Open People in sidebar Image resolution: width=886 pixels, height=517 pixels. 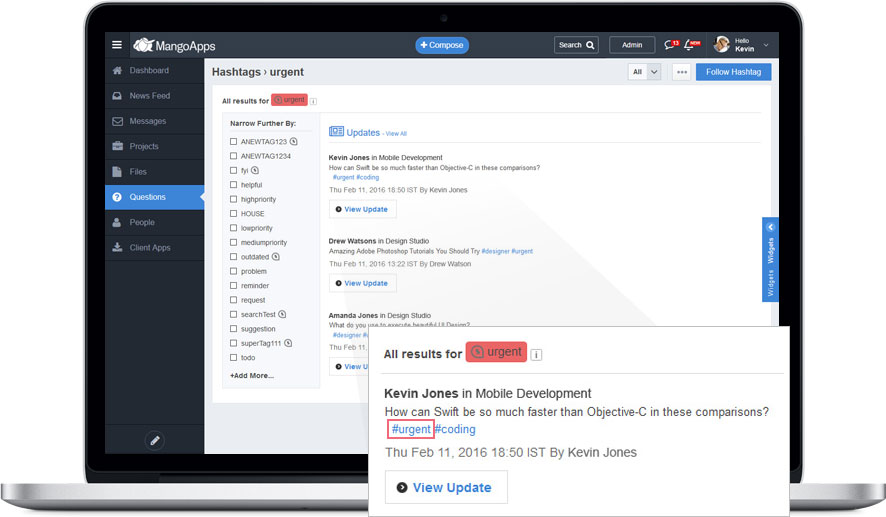pyautogui.click(x=154, y=222)
